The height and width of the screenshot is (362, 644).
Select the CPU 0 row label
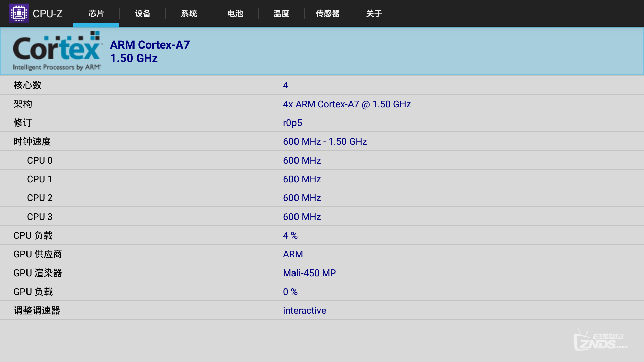[x=40, y=160]
